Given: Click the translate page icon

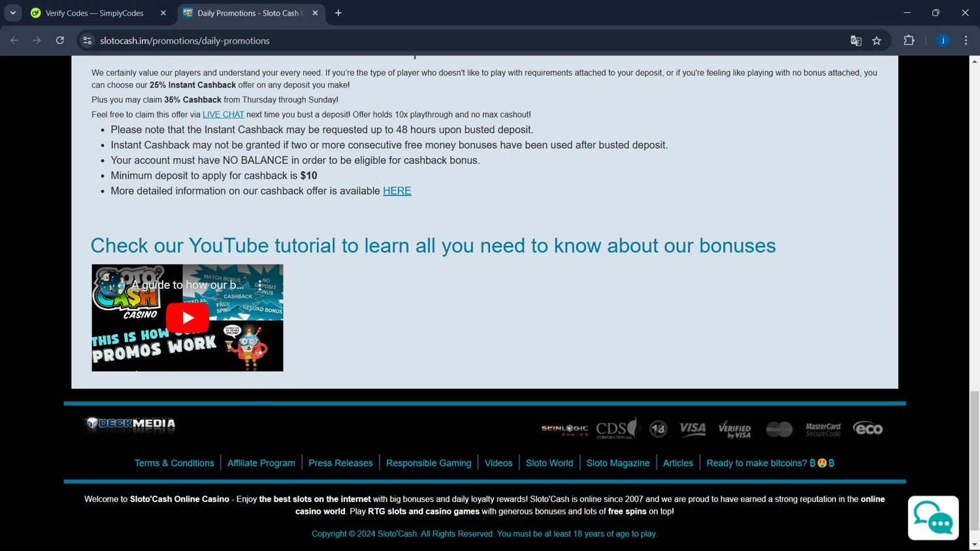Looking at the screenshot, I should (x=856, y=40).
